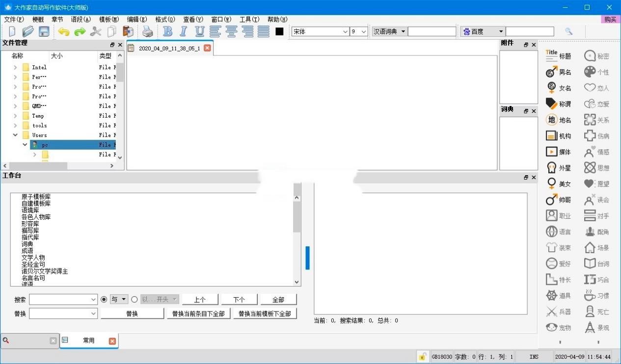Toggle bold formatting
The image size is (621, 364).
point(167,31)
